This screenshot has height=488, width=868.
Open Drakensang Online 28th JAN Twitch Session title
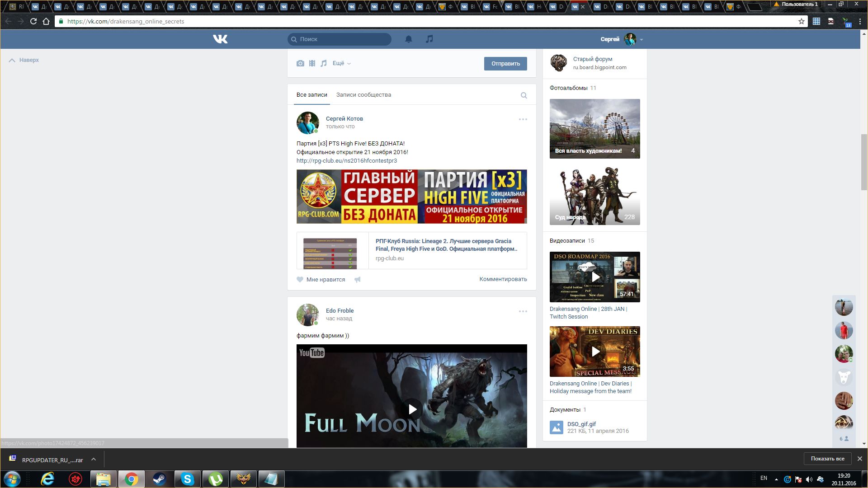click(x=588, y=313)
